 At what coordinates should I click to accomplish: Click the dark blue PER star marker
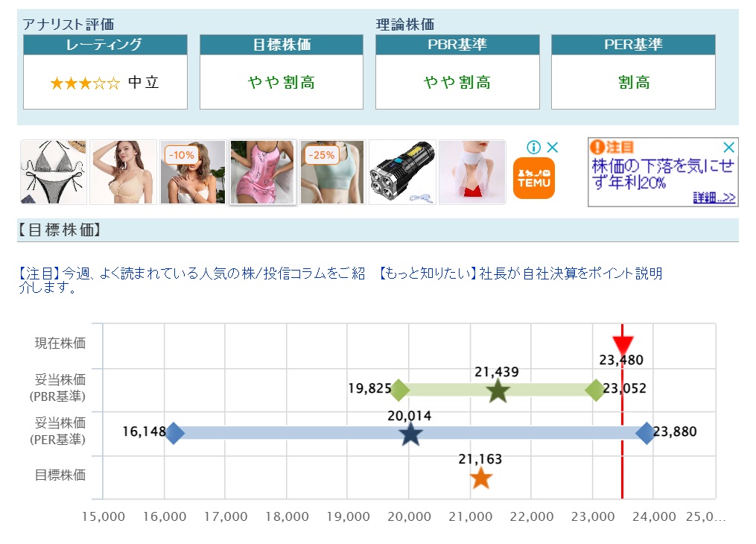click(411, 434)
